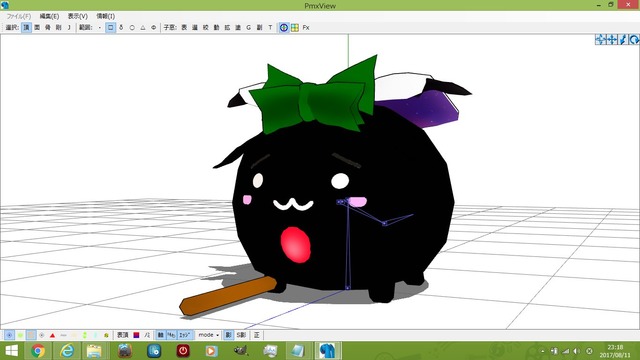Toggle the S影 self-shadow button
This screenshot has width=640, height=360.
pyautogui.click(x=241, y=335)
